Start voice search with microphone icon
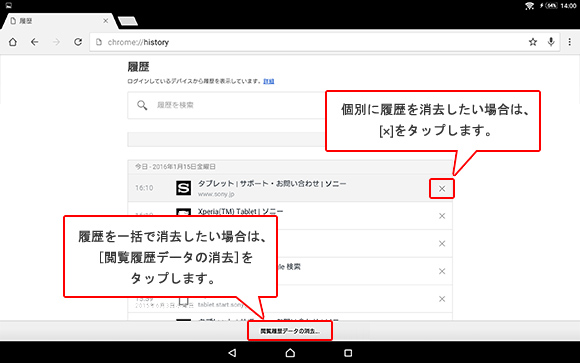Viewport: 580px width, 363px height. (551, 42)
